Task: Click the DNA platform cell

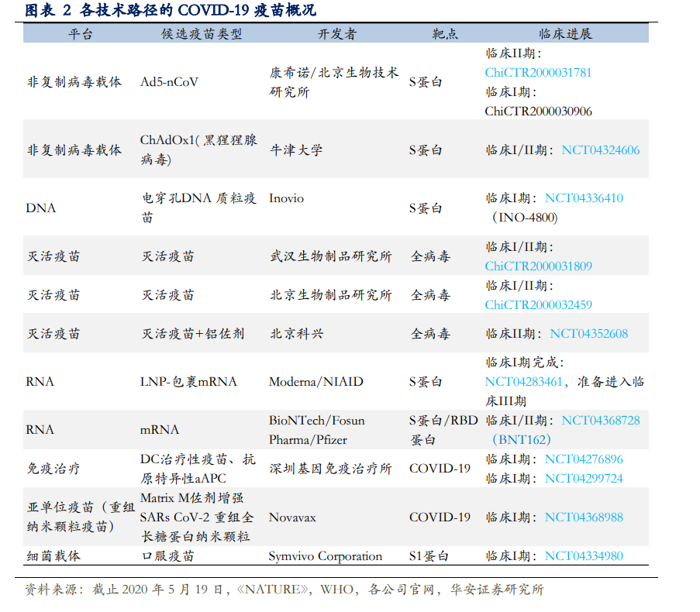Action: [x=40, y=208]
